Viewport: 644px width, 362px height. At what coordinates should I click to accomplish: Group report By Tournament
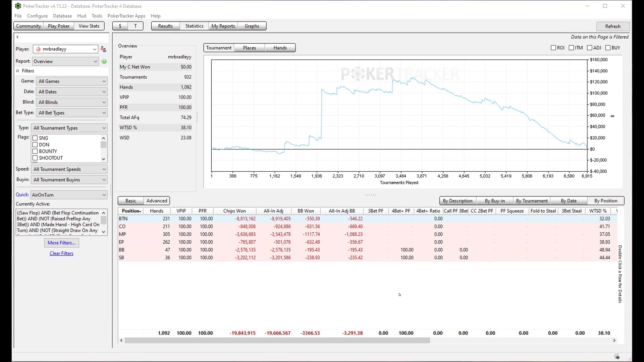click(532, 201)
